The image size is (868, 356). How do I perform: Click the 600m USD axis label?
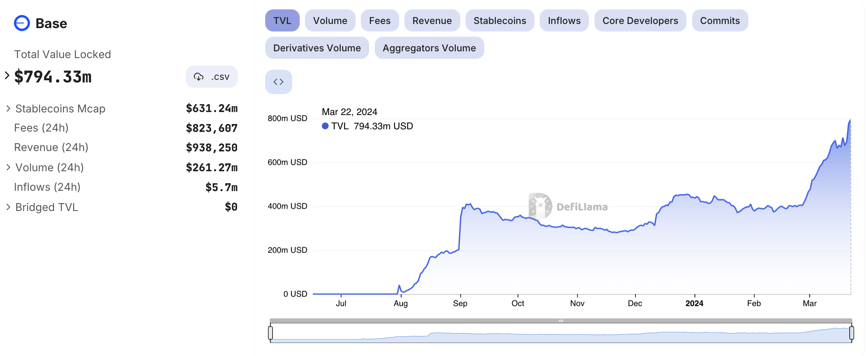287,162
